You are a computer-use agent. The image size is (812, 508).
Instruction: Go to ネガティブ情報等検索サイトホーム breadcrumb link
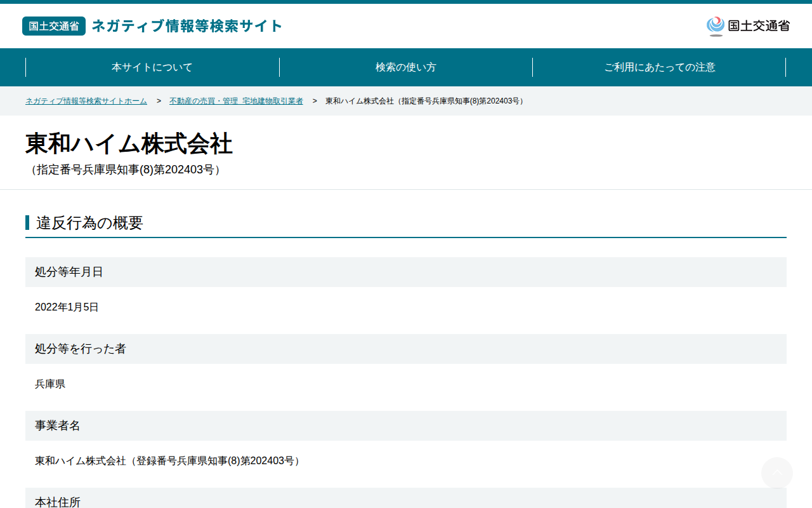[x=86, y=101]
